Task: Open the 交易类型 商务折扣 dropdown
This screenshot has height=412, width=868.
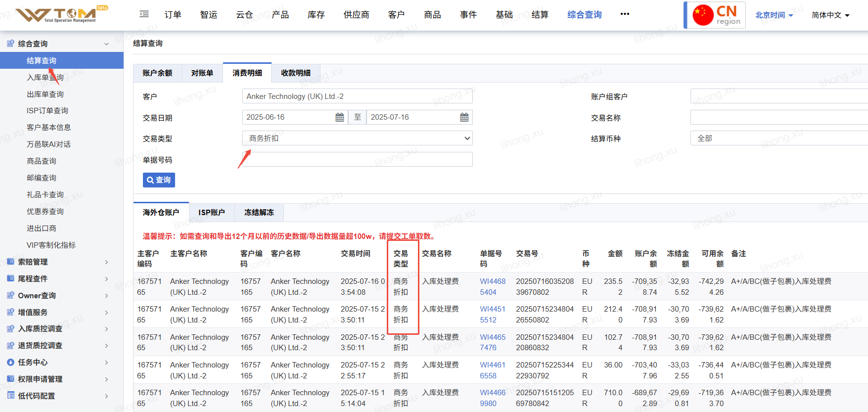Action: (x=357, y=138)
